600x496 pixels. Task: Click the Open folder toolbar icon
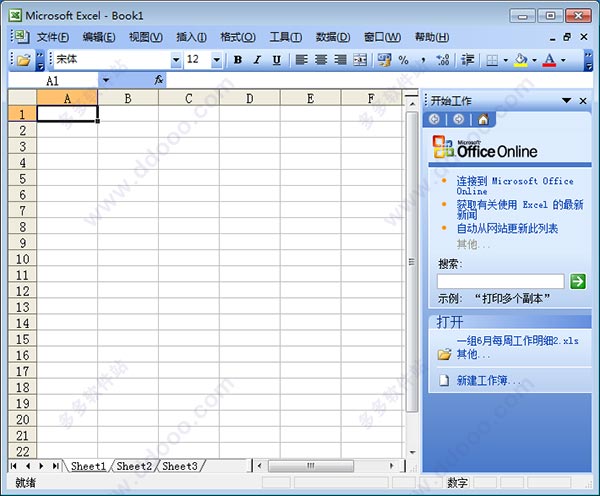(24, 60)
